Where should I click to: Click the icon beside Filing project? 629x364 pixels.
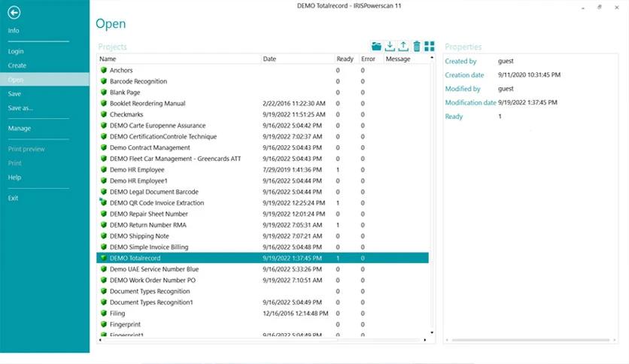(104, 313)
